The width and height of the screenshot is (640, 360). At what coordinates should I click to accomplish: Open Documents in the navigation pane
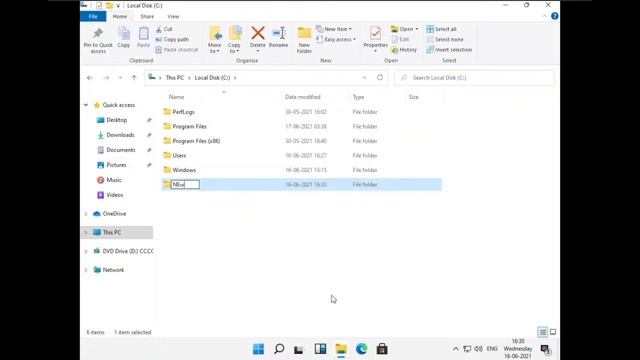click(120, 150)
